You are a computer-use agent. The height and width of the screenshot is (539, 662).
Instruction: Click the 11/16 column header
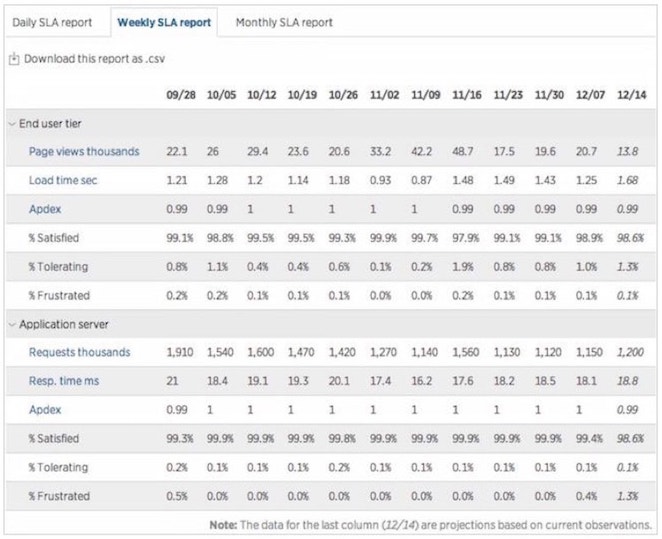pos(465,95)
